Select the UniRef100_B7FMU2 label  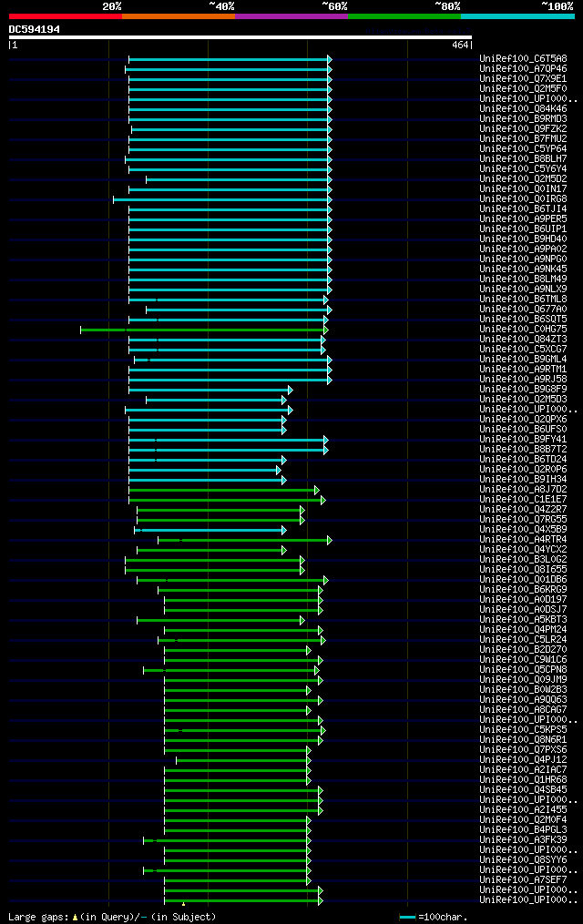click(x=524, y=139)
